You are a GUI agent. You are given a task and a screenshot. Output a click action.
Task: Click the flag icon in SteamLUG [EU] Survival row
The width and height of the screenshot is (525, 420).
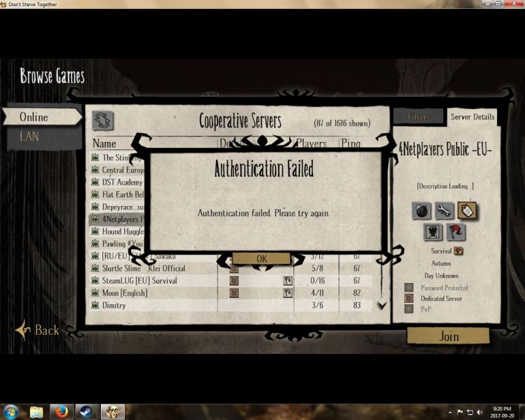tap(288, 281)
